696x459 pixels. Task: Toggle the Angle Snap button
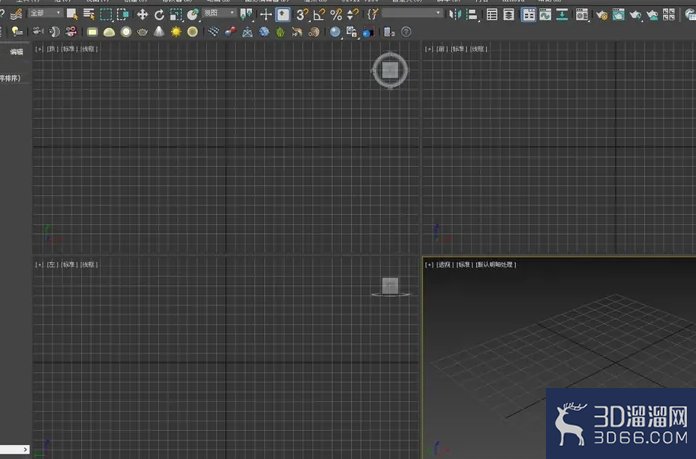pyautogui.click(x=319, y=15)
